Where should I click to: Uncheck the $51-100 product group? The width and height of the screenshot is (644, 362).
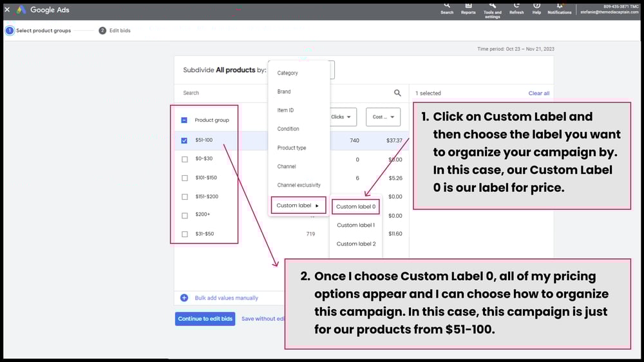(184, 140)
